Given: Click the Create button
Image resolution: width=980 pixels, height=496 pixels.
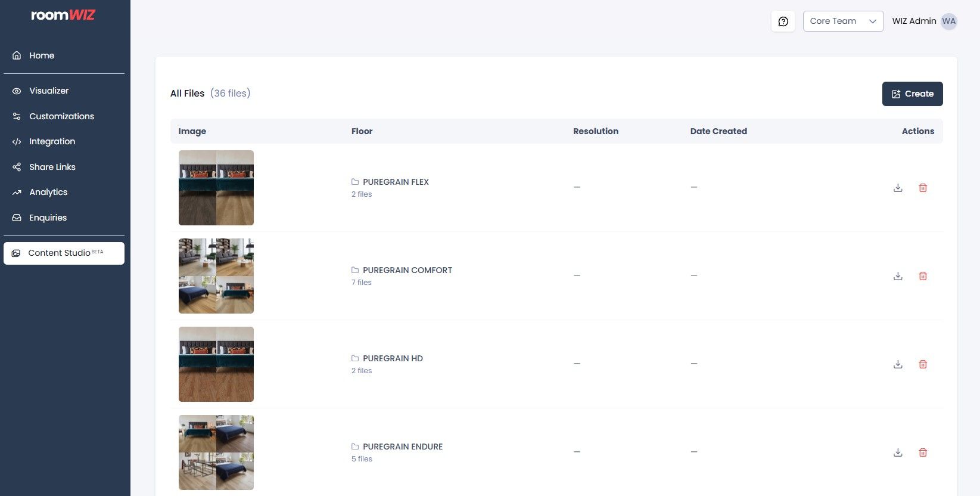Looking at the screenshot, I should tap(912, 94).
